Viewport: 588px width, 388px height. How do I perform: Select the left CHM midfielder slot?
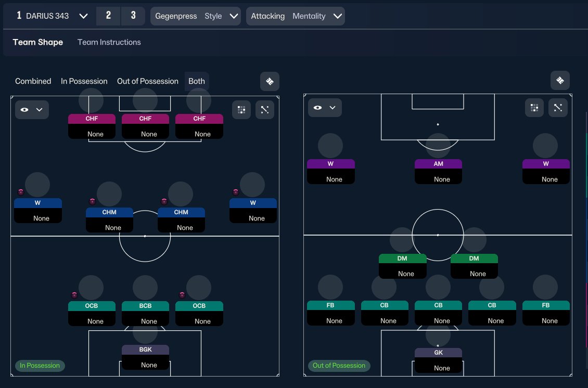tap(109, 220)
